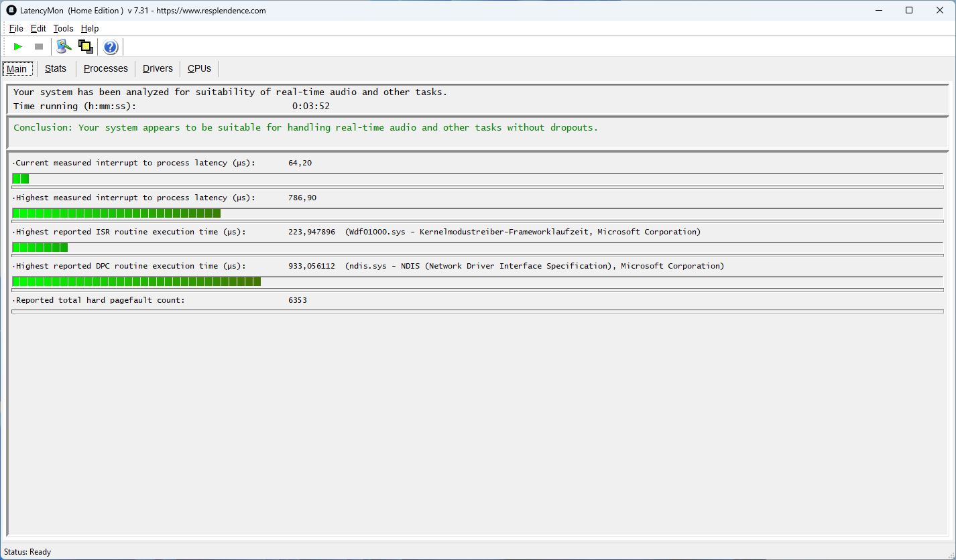
Task: Start monitoring with the green play button
Action: click(x=18, y=47)
